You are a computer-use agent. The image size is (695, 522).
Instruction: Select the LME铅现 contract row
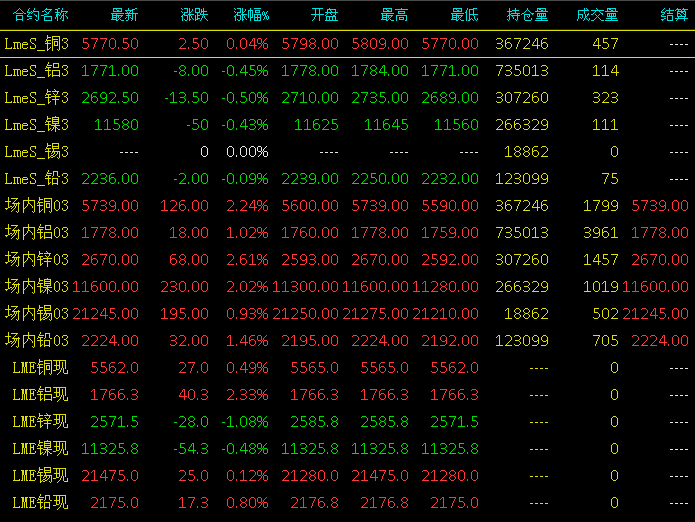click(348, 503)
